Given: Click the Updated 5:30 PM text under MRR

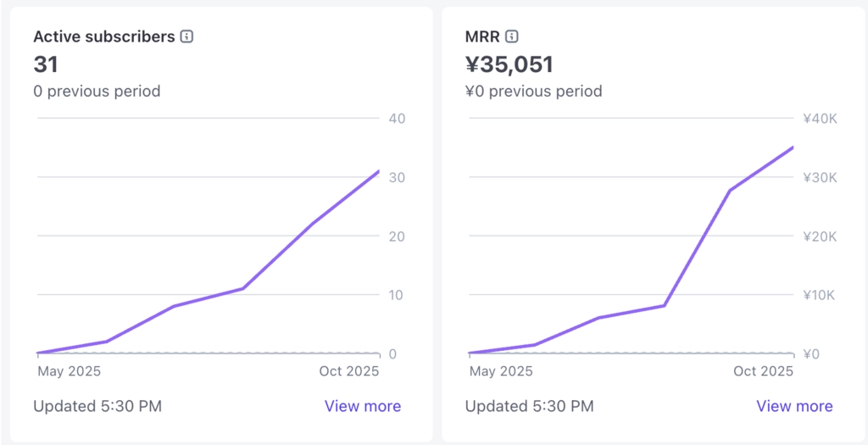Looking at the screenshot, I should 529,406.
